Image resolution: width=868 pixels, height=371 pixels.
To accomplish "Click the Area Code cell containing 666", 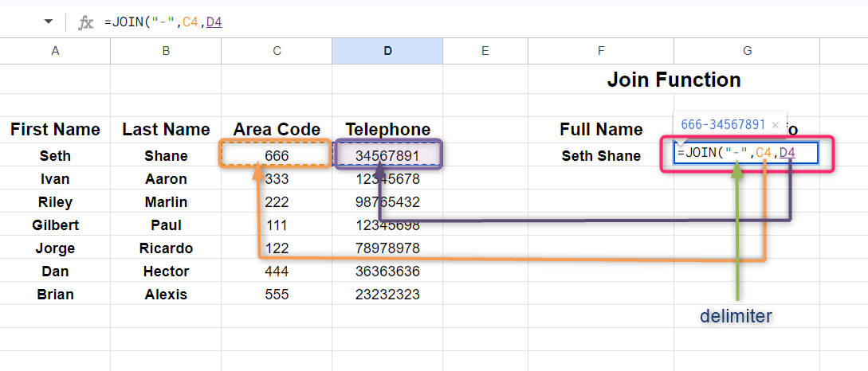I will point(276,156).
